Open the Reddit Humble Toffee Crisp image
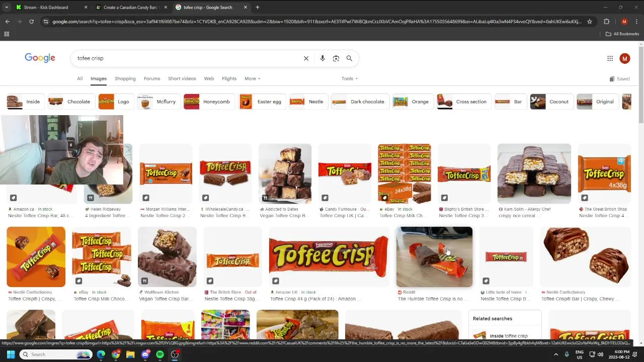 click(434, 257)
